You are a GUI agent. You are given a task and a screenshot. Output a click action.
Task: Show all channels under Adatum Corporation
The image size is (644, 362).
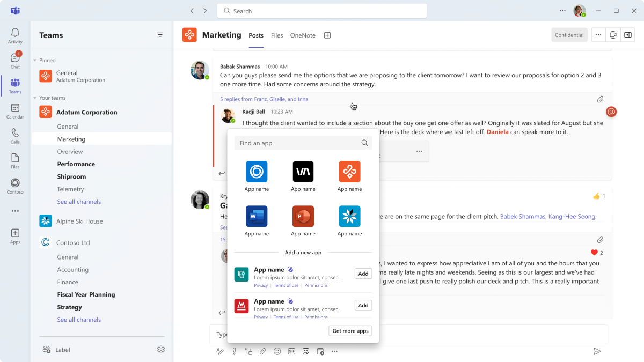pyautogui.click(x=79, y=202)
